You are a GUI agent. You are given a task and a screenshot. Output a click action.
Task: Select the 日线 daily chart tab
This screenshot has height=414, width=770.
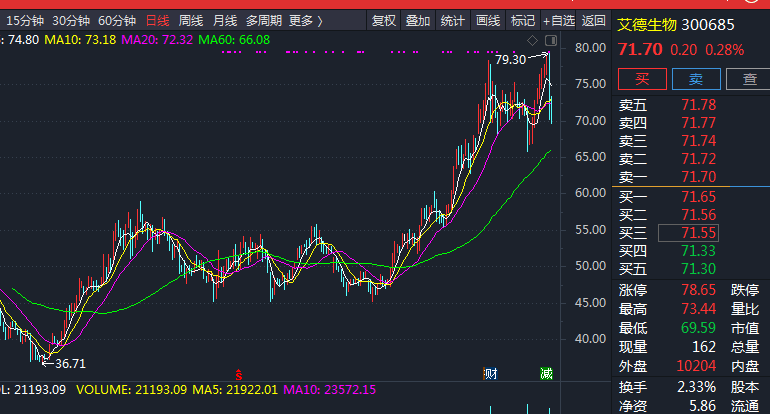click(x=158, y=21)
